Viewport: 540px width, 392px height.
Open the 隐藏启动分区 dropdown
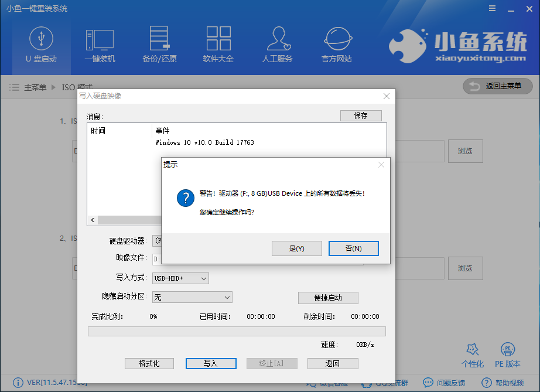tap(192, 297)
